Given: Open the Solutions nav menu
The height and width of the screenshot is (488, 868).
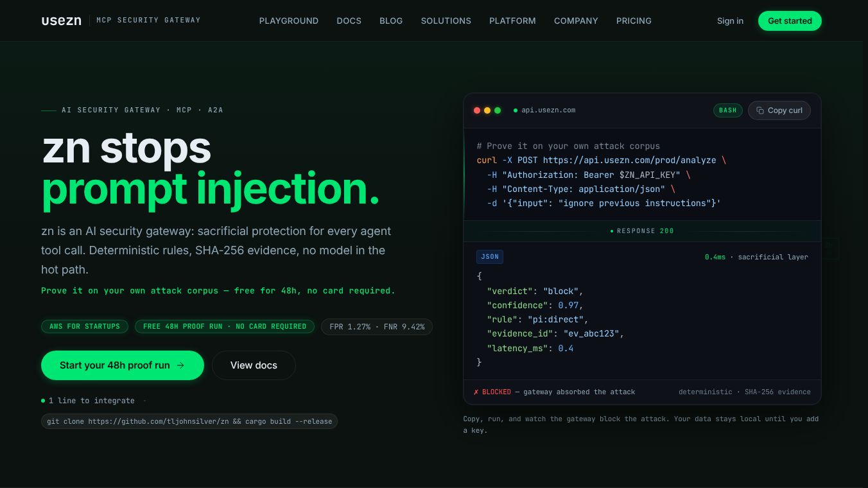Looking at the screenshot, I should [446, 21].
